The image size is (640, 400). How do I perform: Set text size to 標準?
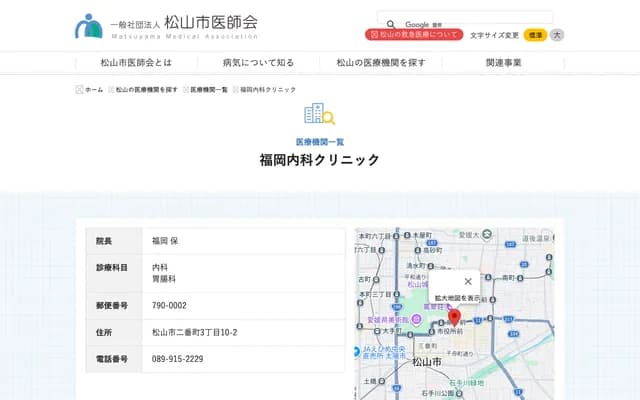tap(535, 35)
